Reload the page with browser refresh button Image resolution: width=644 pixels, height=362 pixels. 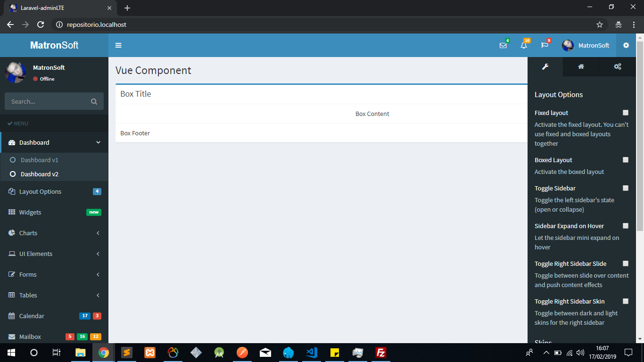click(x=41, y=25)
